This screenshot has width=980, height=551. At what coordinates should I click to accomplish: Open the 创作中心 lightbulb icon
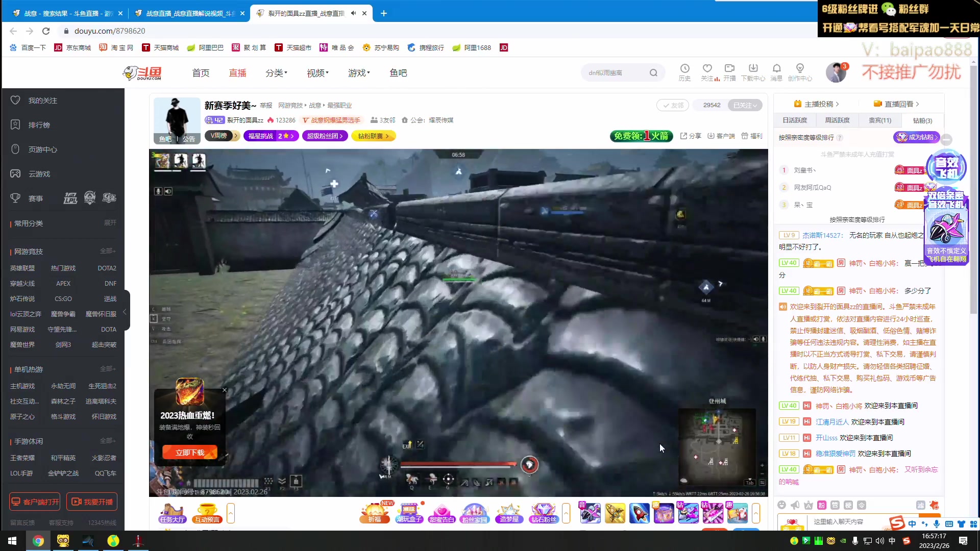pyautogui.click(x=800, y=72)
